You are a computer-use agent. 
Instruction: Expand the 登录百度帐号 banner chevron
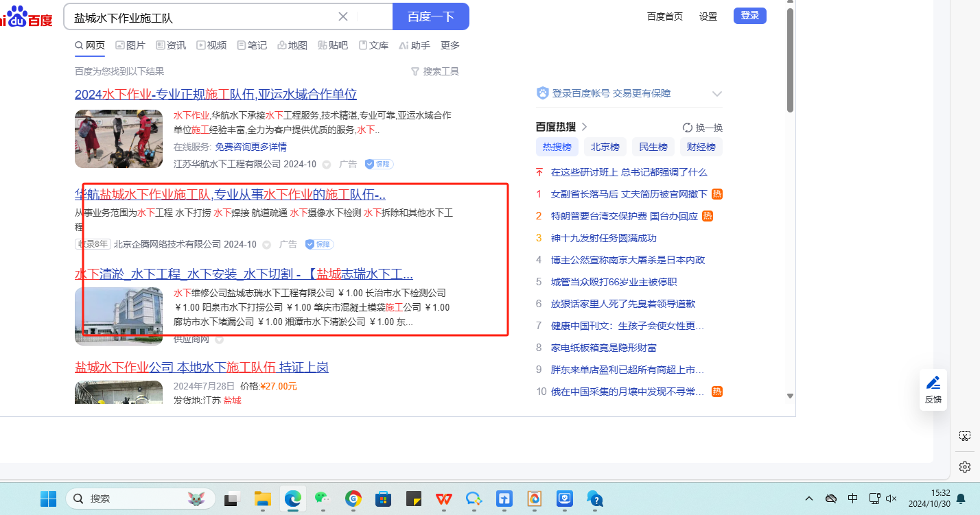pos(717,94)
